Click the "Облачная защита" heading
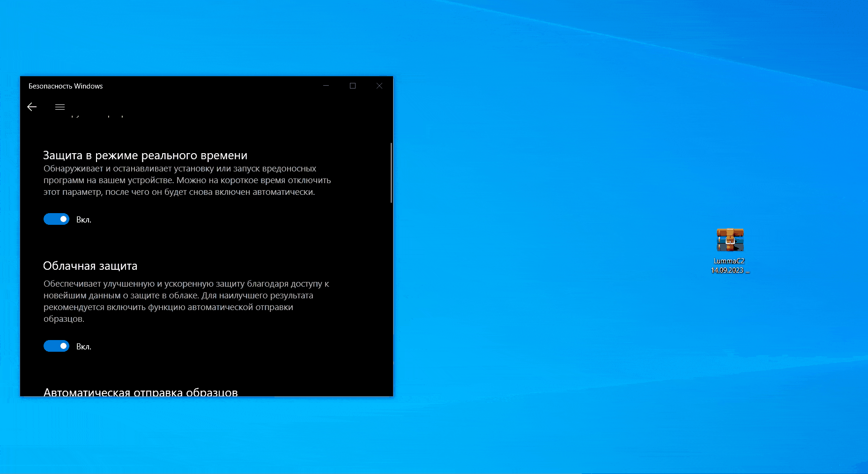 click(90, 266)
